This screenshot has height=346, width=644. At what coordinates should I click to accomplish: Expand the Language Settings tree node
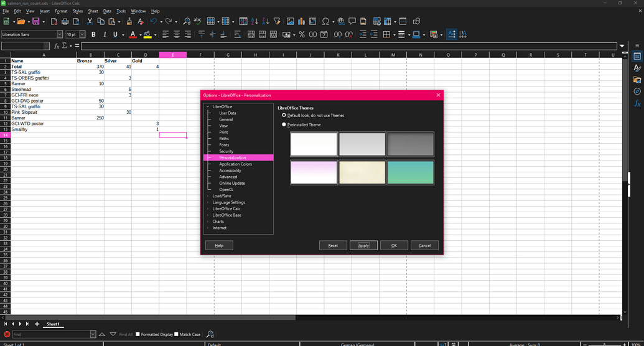click(208, 202)
